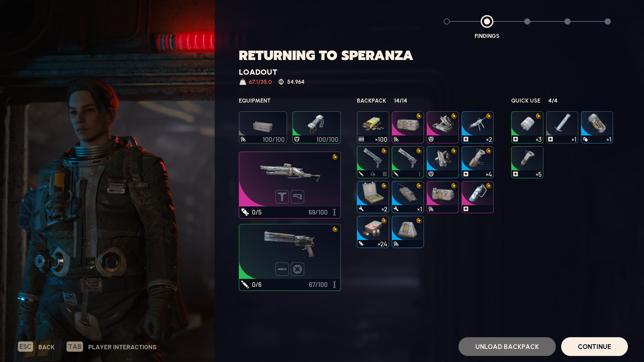Viewport: 644px width, 362px height.
Task: Go back using the ESC Back prompt
Action: pos(36,347)
